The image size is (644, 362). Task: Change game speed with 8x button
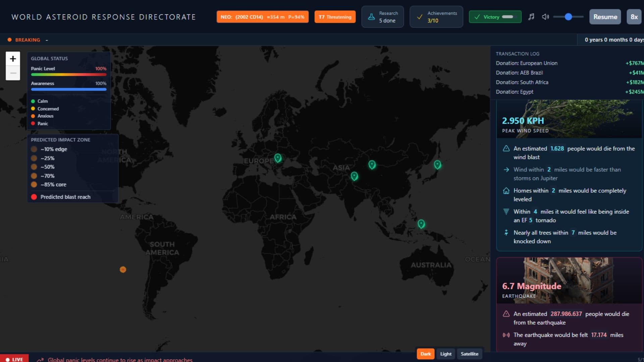tap(634, 17)
